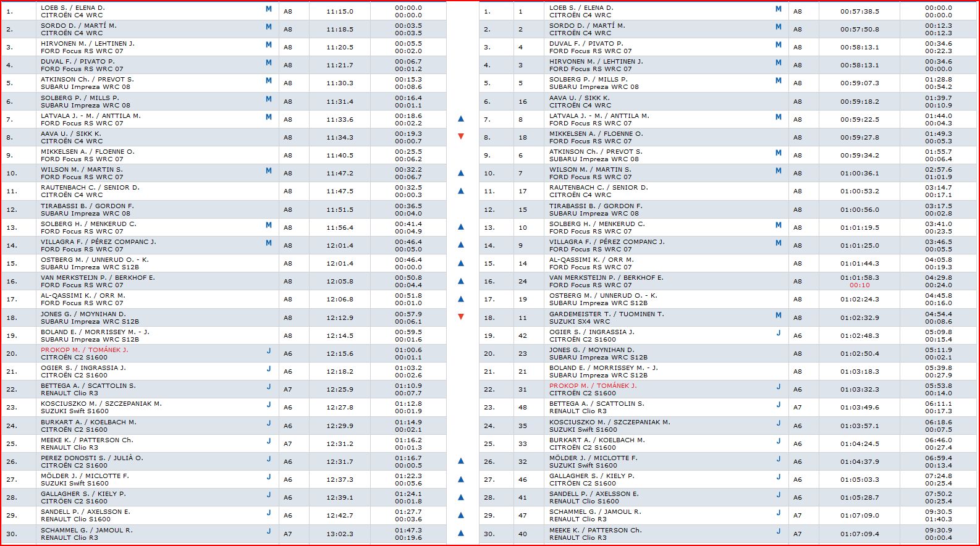980x546 pixels.
Task: Click the blue up arrow in Latvala row
Action: 461,119
